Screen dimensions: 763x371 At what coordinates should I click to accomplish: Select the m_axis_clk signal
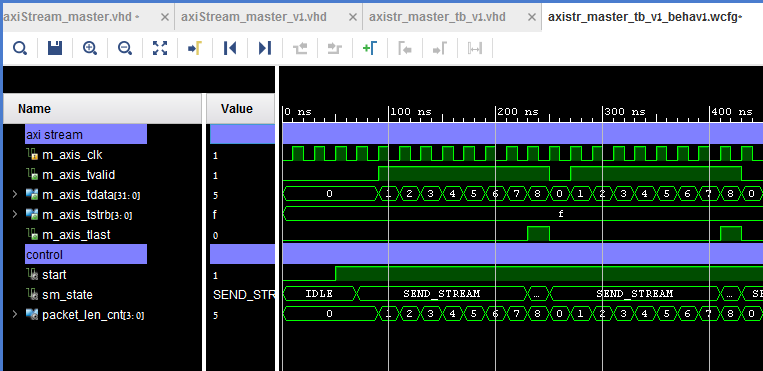click(73, 155)
